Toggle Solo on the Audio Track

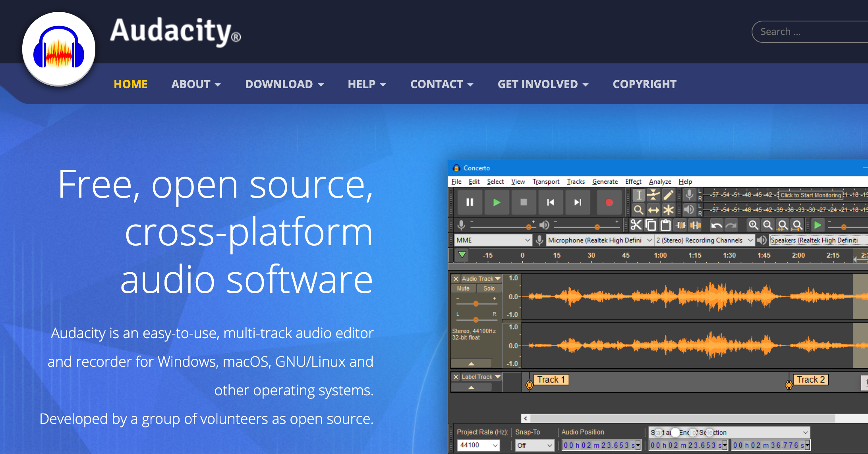coord(489,289)
